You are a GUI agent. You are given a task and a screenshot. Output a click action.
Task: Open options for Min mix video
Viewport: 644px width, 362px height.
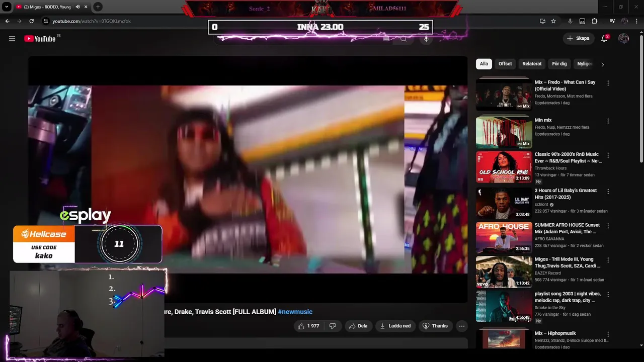pyautogui.click(x=608, y=121)
